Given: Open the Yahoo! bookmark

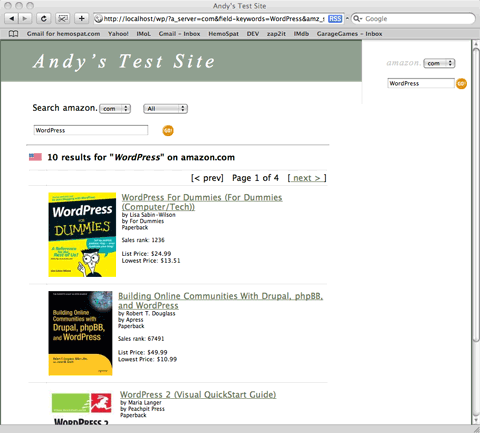Looking at the screenshot, I should click(x=118, y=34).
